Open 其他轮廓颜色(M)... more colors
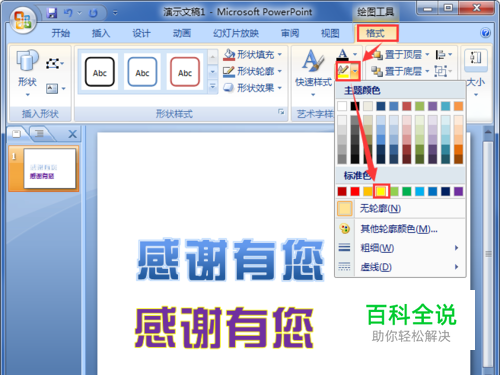 [x=400, y=229]
